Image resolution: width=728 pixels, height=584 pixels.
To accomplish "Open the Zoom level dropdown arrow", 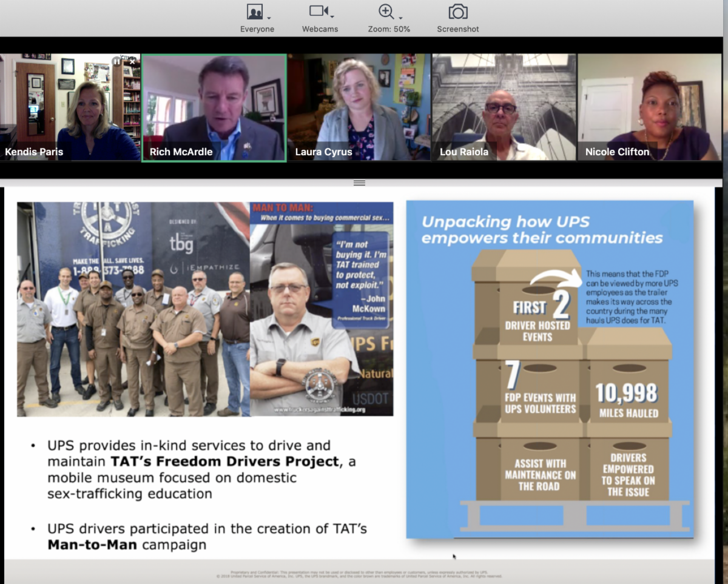I will coord(400,17).
